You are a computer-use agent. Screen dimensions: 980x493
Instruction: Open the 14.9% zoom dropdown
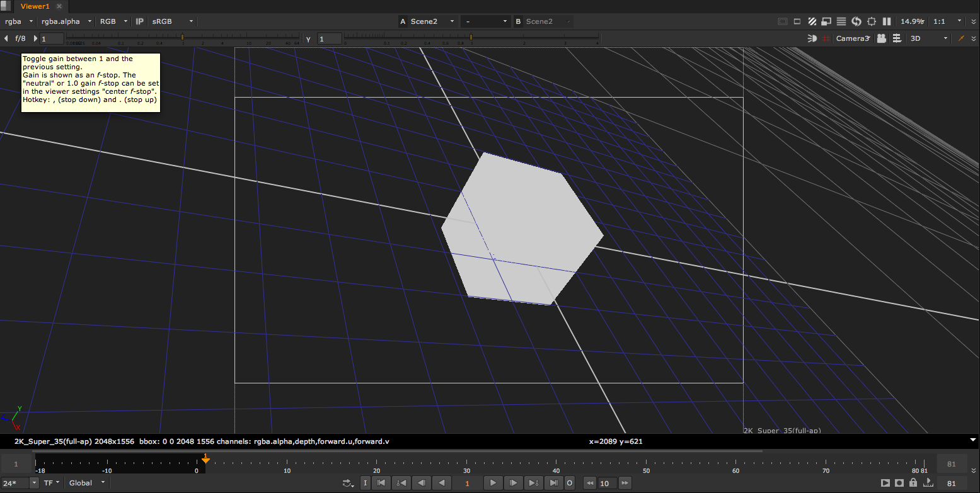(x=913, y=21)
